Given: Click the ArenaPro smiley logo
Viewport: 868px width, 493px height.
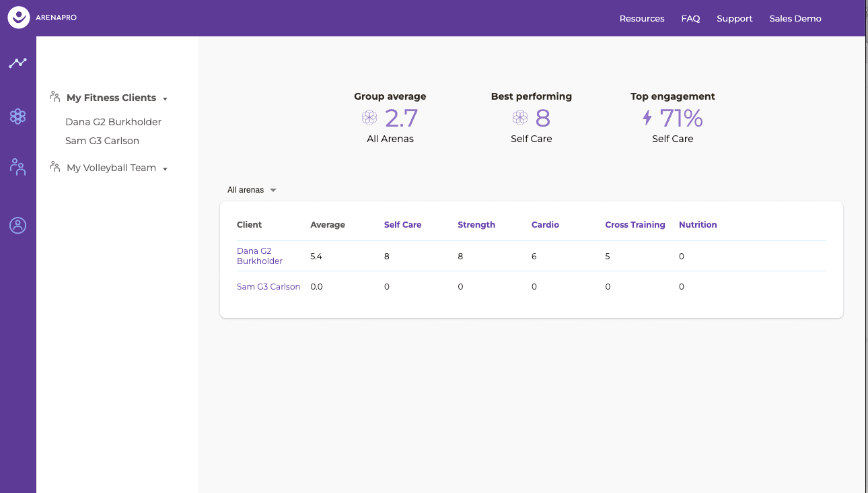Looking at the screenshot, I should coord(18,18).
